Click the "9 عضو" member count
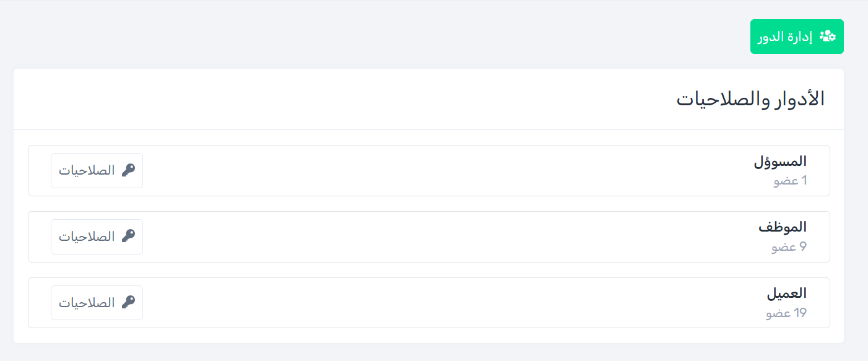The height and width of the screenshot is (361, 868). [x=789, y=247]
